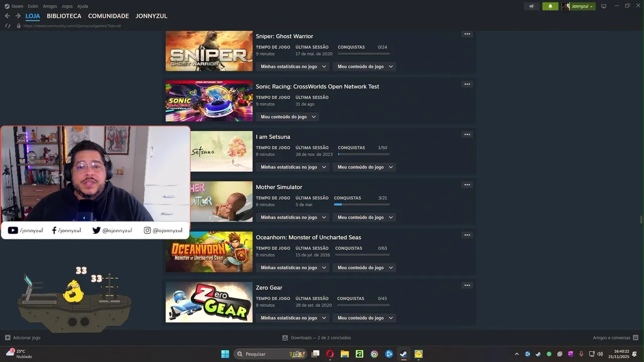This screenshot has width=644, height=362.
Task: Click the Sniper Ghost Warrior game thumbnail
Action: tap(209, 51)
